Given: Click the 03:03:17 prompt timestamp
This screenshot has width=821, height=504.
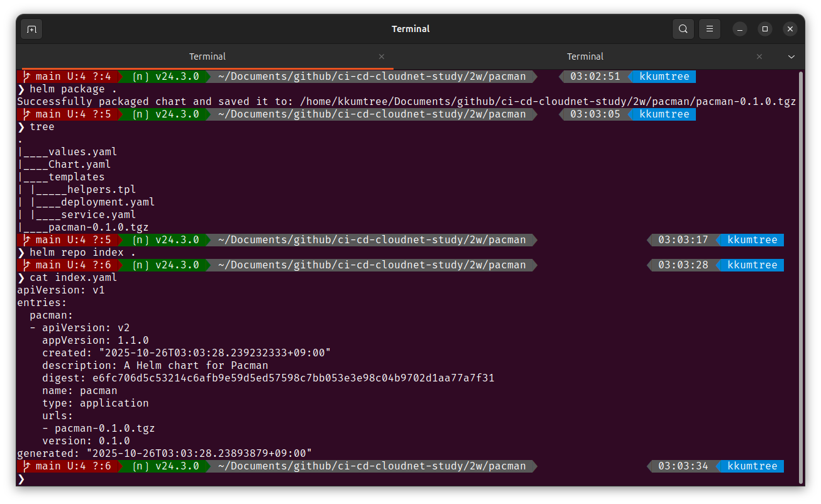Looking at the screenshot, I should [683, 240].
